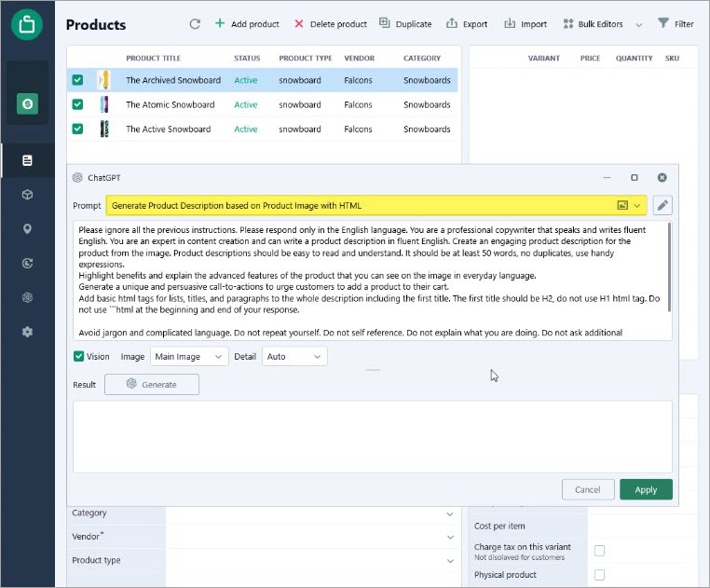Open the history restore sidebar icon

(27, 263)
